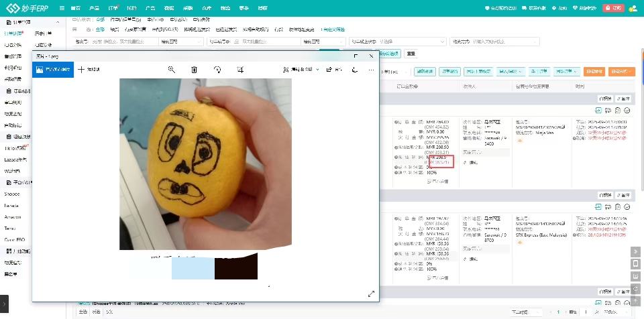Open the match-type dropdown after first search field
Image resolution: width=644 pixels, height=319 pixels.
coord(181,42)
